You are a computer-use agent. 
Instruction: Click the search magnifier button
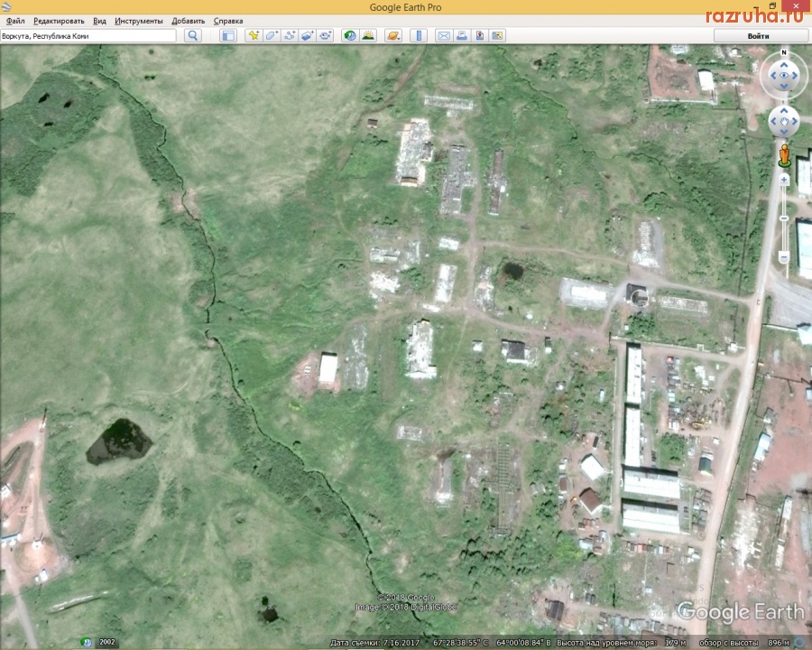[192, 35]
